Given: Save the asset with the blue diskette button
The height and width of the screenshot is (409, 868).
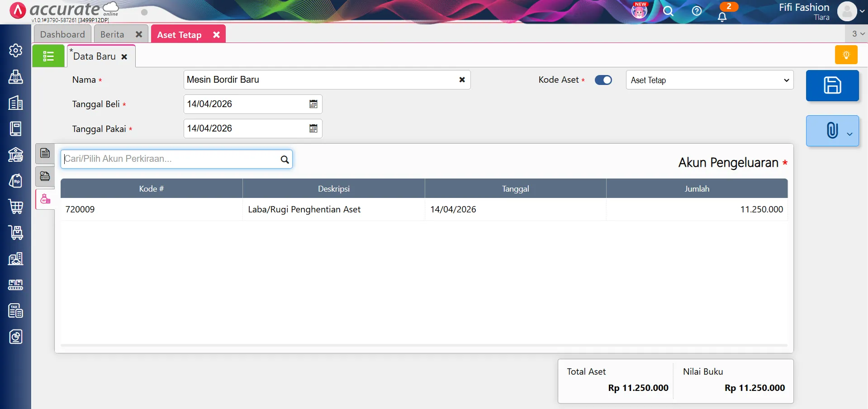Looking at the screenshot, I should coord(832,85).
